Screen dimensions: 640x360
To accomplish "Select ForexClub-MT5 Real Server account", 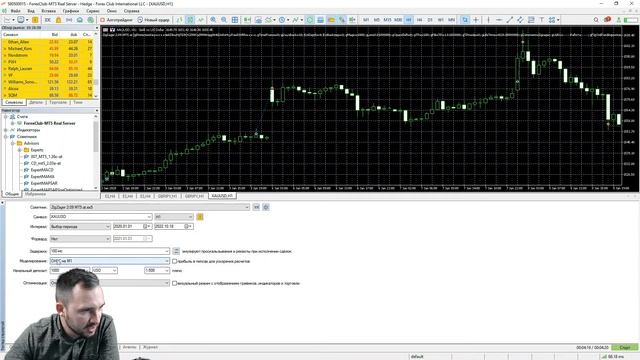I will pyautogui.click(x=49, y=123).
